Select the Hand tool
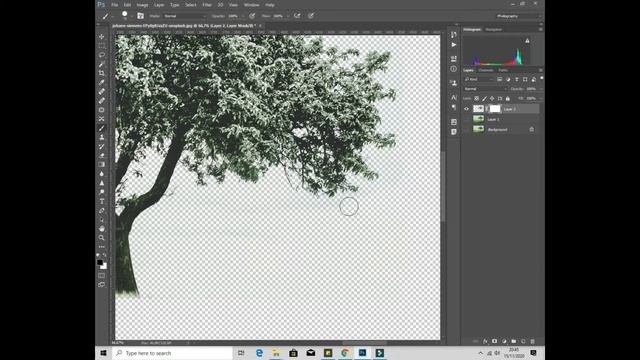The image size is (640, 360). (x=102, y=229)
